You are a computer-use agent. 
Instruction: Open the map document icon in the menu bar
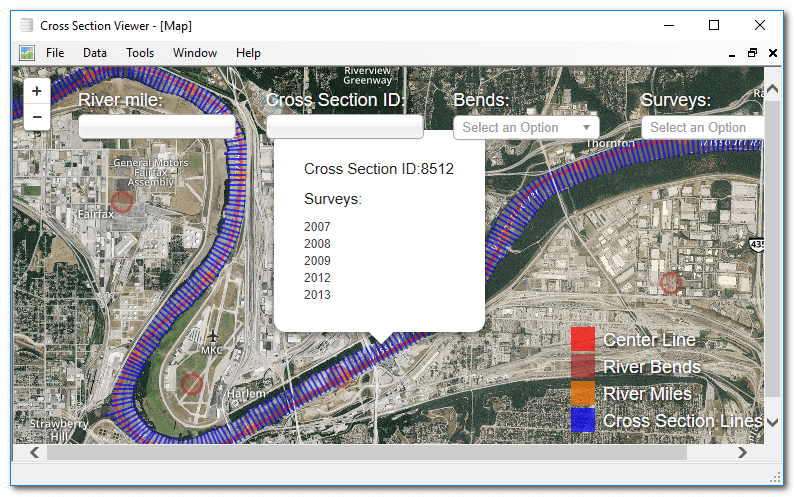tap(27, 53)
